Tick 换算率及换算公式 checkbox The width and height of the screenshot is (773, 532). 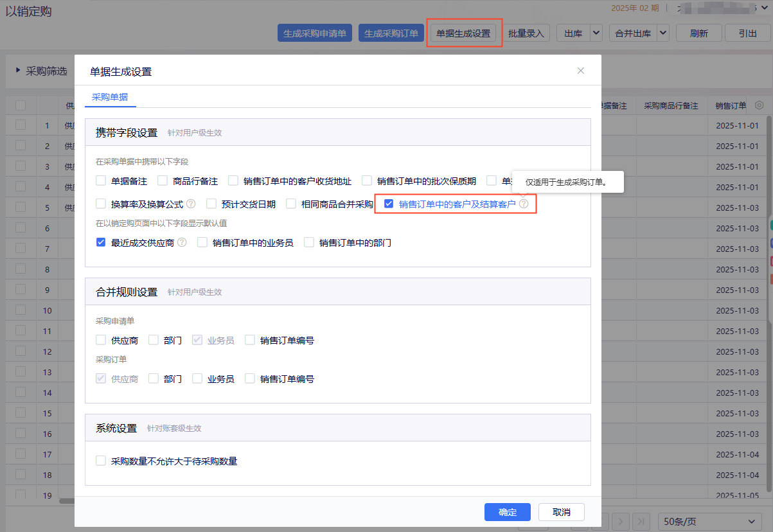point(101,204)
